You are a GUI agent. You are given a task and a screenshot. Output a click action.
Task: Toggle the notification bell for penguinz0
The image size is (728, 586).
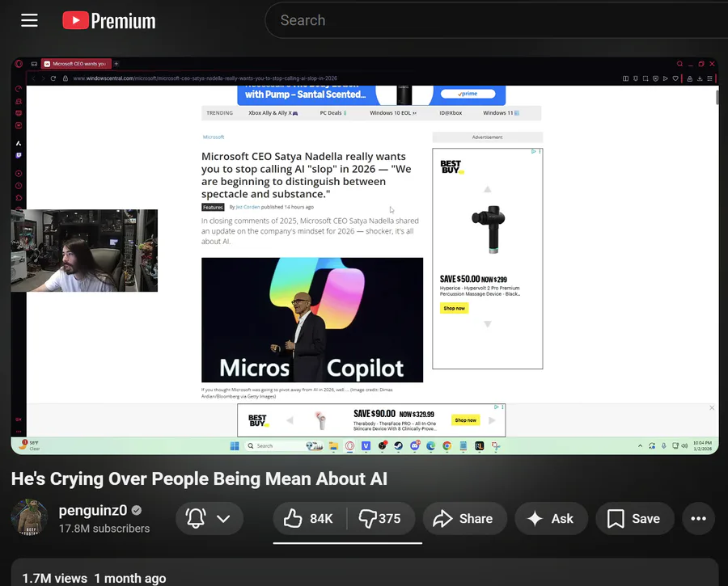click(196, 518)
